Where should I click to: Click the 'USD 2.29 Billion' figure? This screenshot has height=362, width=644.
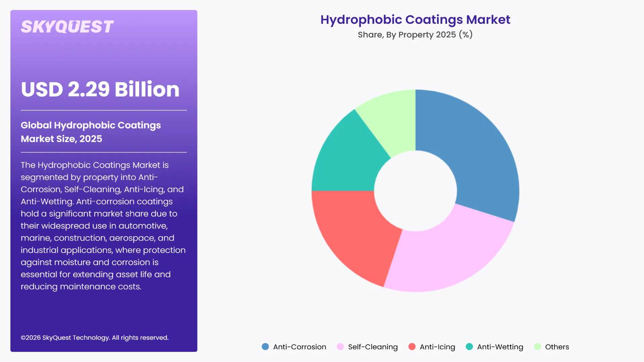100,89
